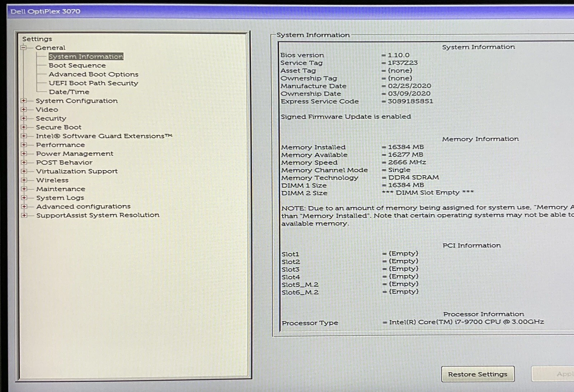This screenshot has height=392, width=574.
Task: Expand the POST Behavior node
Action: pos(24,162)
